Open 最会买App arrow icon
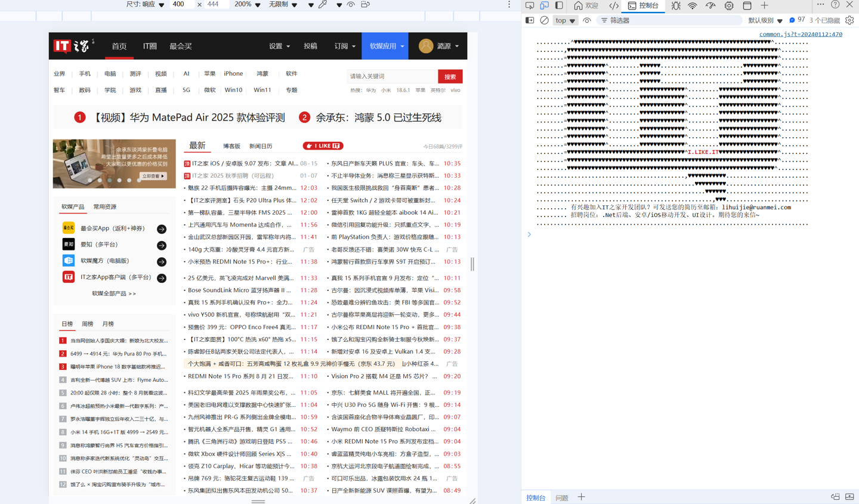Image resolution: width=859 pixels, height=504 pixels. tap(162, 229)
